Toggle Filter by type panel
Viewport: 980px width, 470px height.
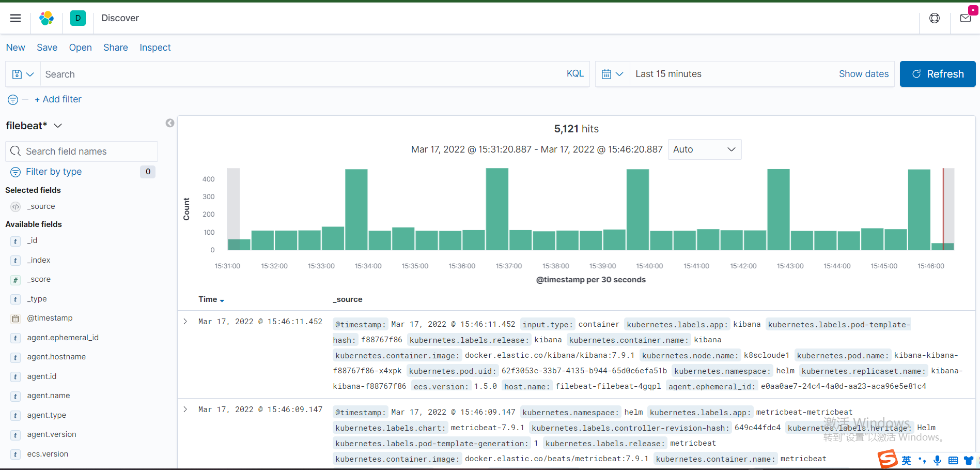coord(54,172)
